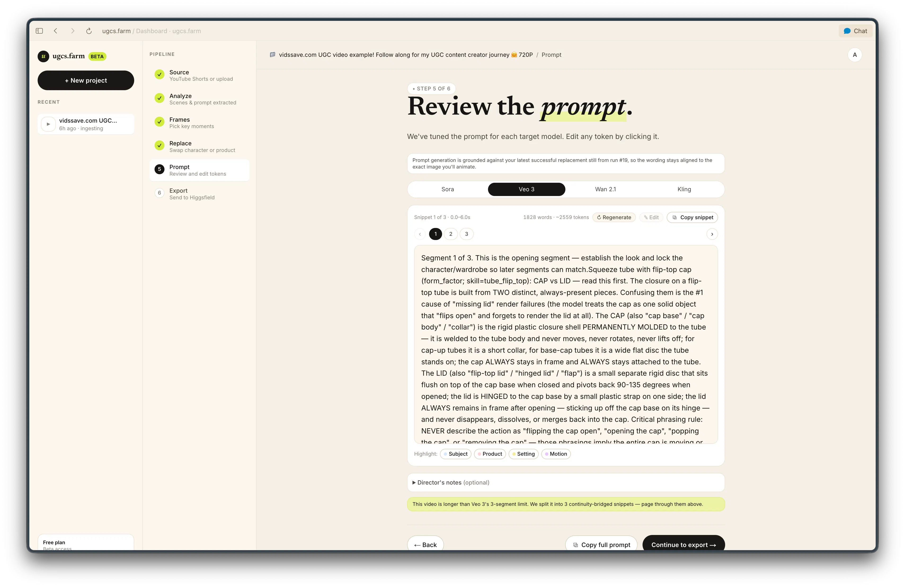Image resolution: width=905 pixels, height=588 pixels.
Task: Toggle Subject highlighting
Action: 456,454
